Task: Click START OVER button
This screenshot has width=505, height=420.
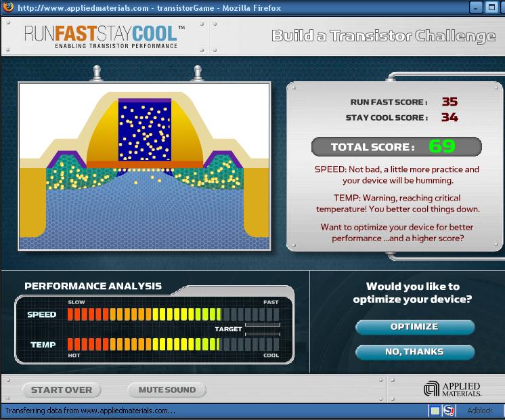Action: pyautogui.click(x=62, y=390)
